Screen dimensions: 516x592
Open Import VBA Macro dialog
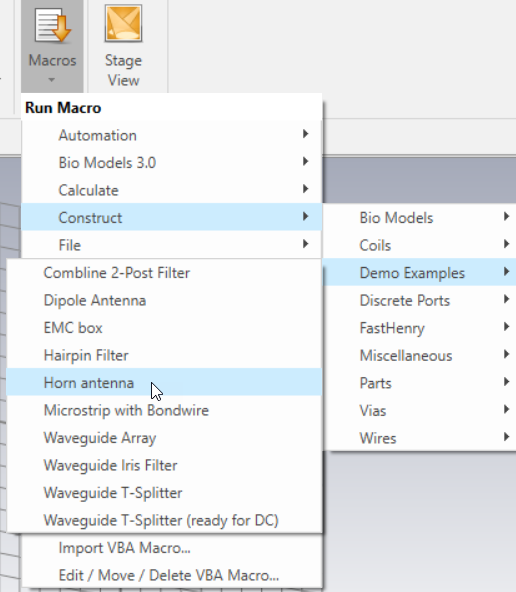coord(172,548)
